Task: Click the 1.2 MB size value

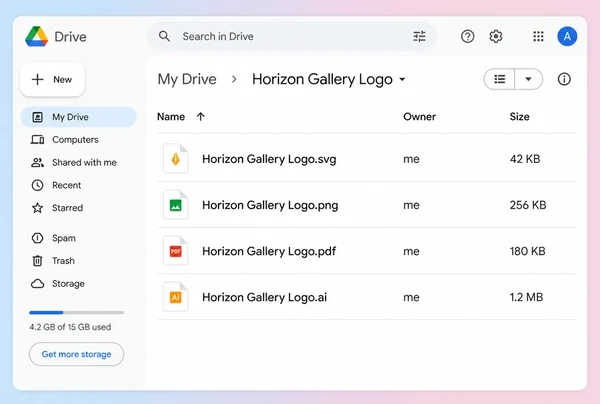Action: click(526, 297)
